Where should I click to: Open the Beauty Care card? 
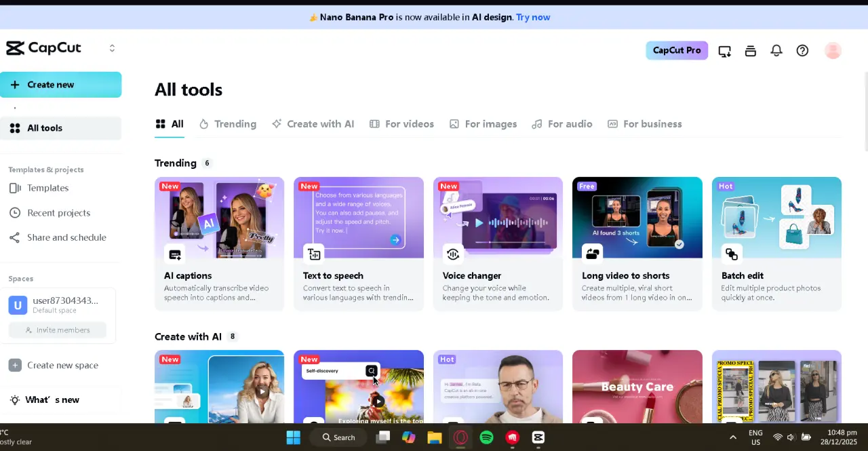point(637,387)
